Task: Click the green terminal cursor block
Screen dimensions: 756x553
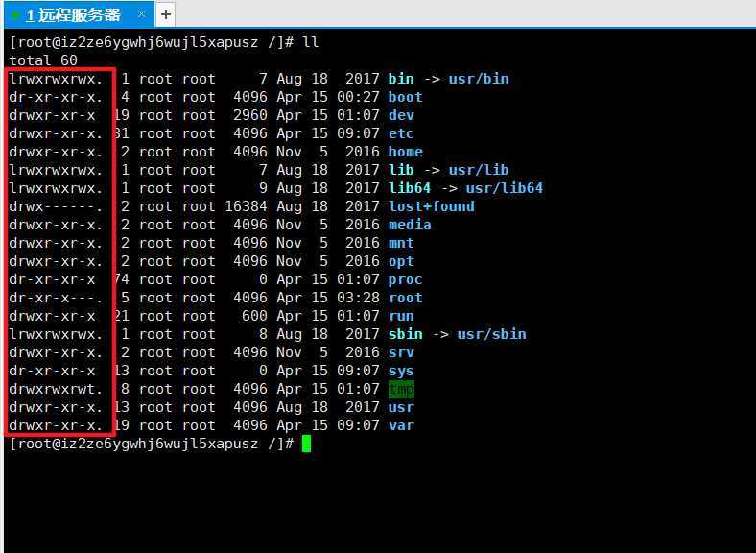Action: pyautogui.click(x=306, y=444)
